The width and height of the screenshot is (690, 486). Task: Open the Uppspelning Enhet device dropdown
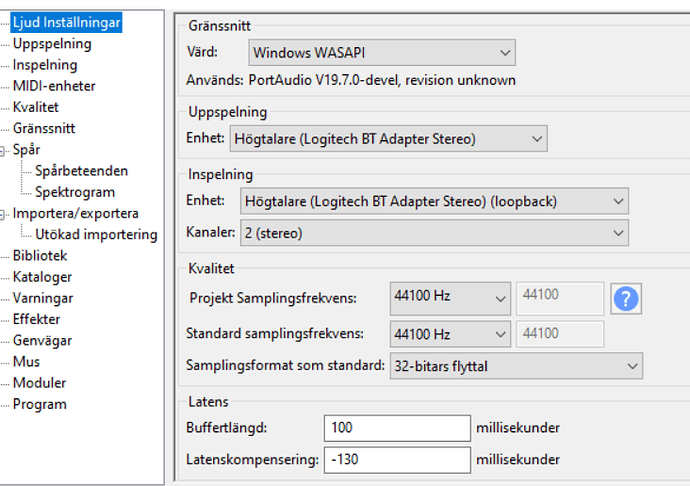(389, 139)
